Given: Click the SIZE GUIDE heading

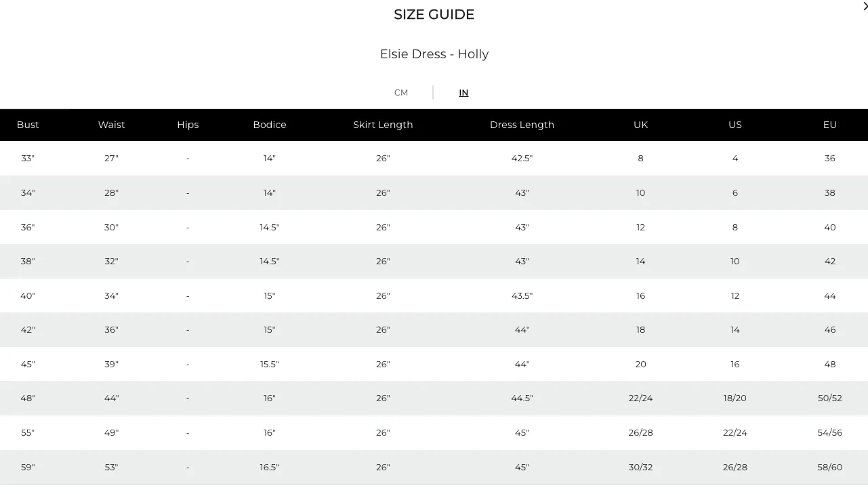Looking at the screenshot, I should coord(434,14).
